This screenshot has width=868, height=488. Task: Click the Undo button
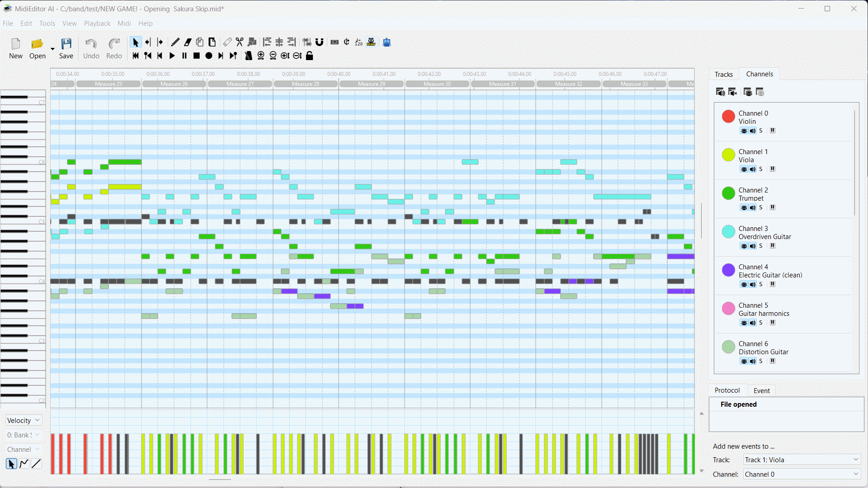coord(91,48)
